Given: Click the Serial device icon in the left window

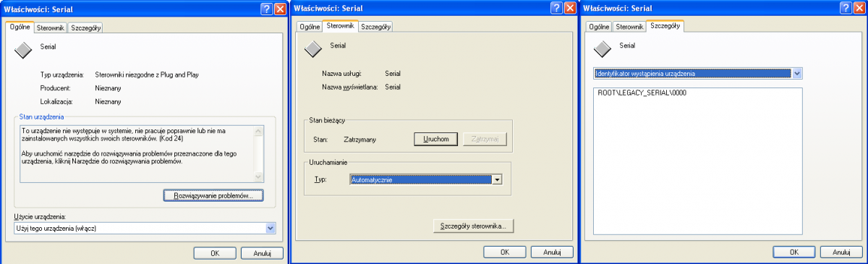Looking at the screenshot, I should click(x=23, y=49).
